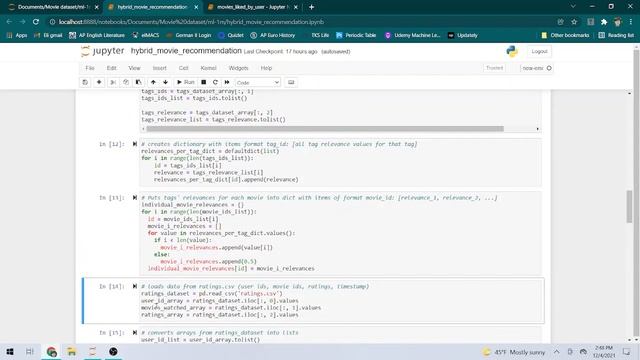Screen dimensions: 640x360
Task: Open the AP English Literature bookmark
Action: click(97, 36)
